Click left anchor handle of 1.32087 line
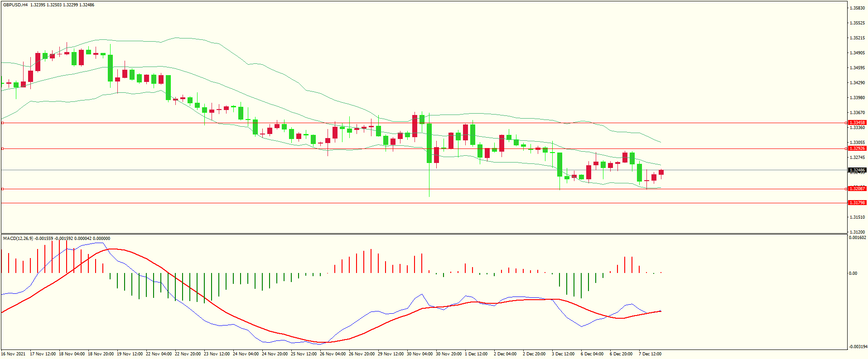 pyautogui.click(x=2, y=189)
